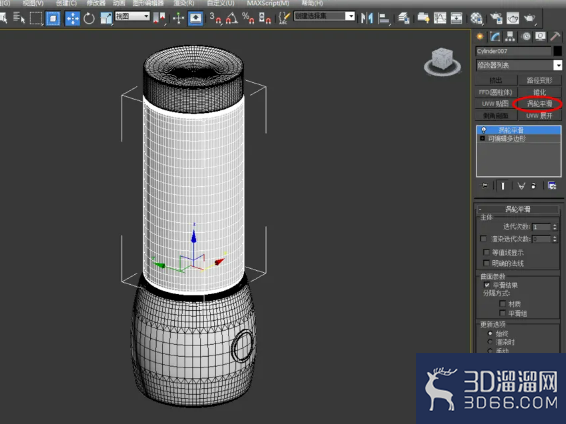Open Schematic View

tap(456, 18)
